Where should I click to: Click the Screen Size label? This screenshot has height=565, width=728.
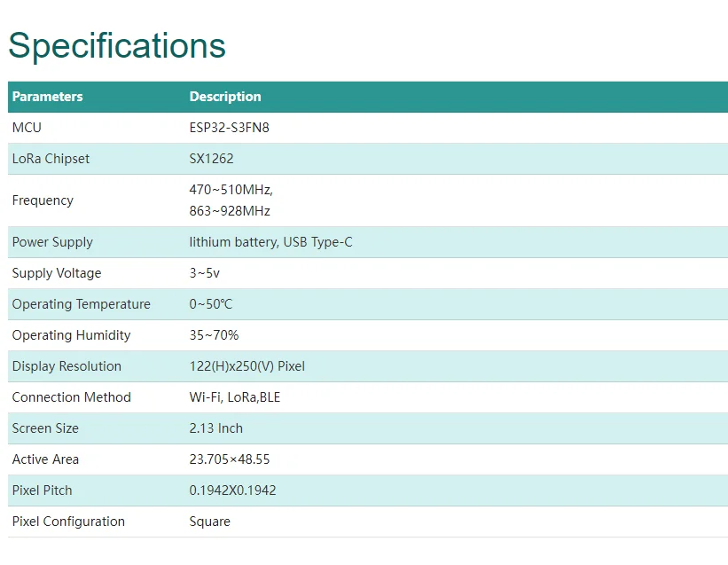(x=45, y=428)
